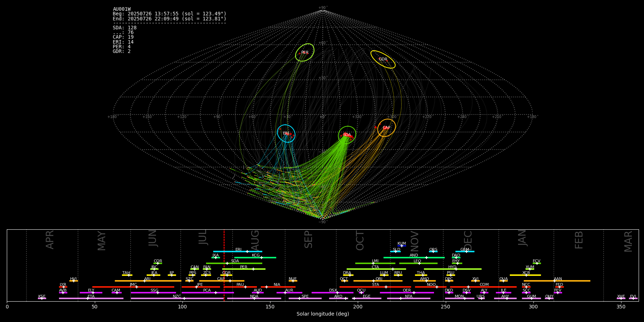Click the JUL month label
The width and height of the screenshot is (644, 322).
[x=203, y=237]
